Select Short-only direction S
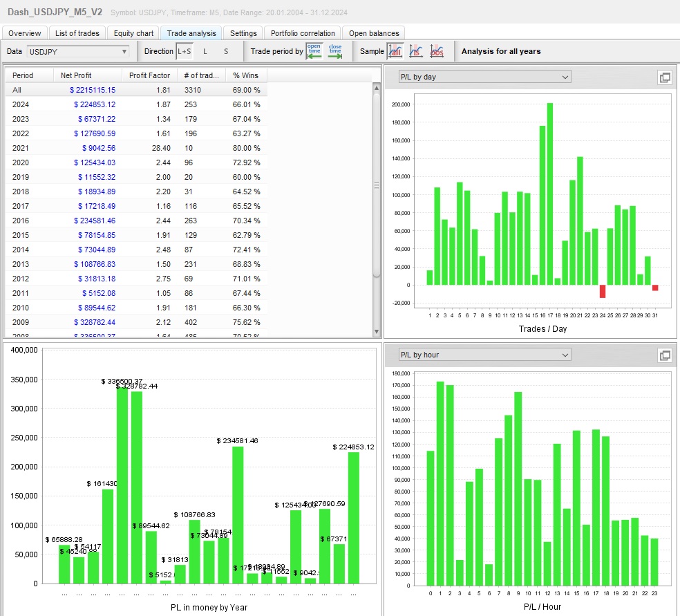This screenshot has height=616, width=680. pyautogui.click(x=225, y=51)
